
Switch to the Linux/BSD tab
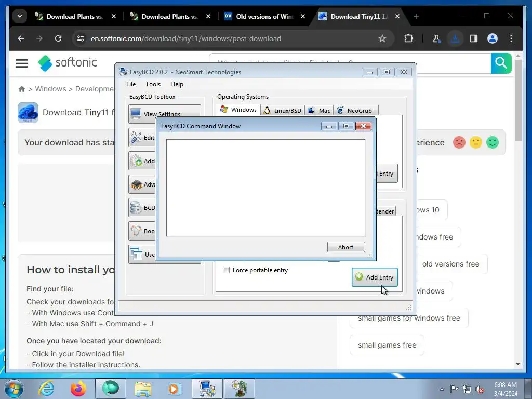pyautogui.click(x=283, y=111)
